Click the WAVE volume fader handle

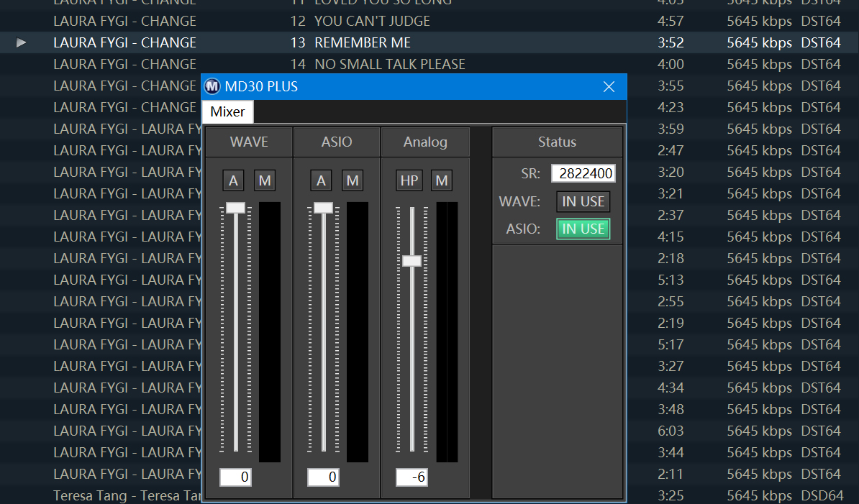pos(235,208)
